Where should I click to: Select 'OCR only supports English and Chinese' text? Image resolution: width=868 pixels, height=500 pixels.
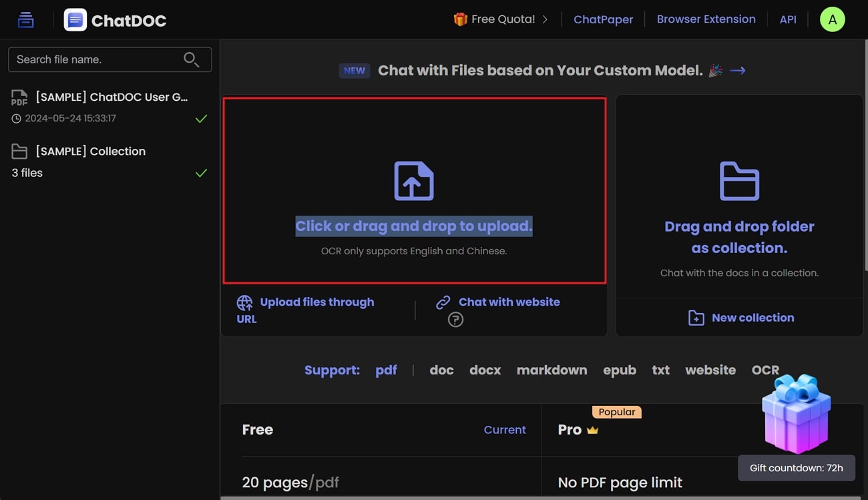414,251
